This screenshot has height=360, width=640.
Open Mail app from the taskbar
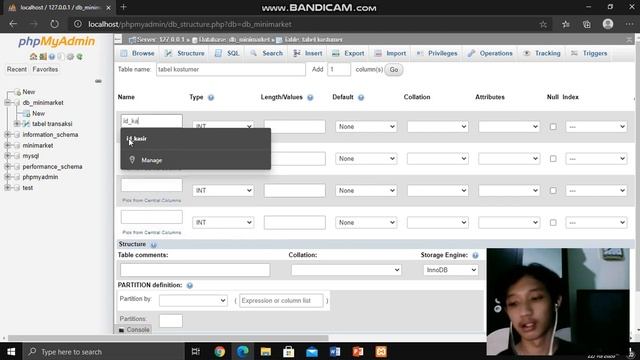(312, 351)
